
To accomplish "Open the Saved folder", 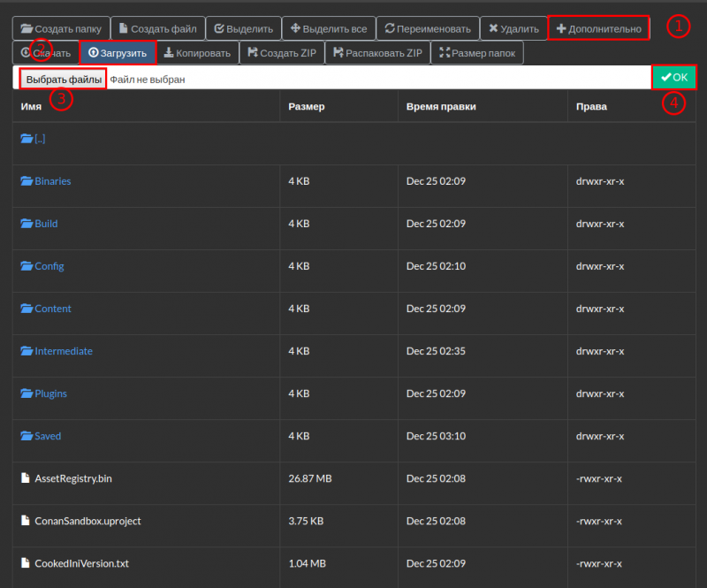I will point(48,436).
